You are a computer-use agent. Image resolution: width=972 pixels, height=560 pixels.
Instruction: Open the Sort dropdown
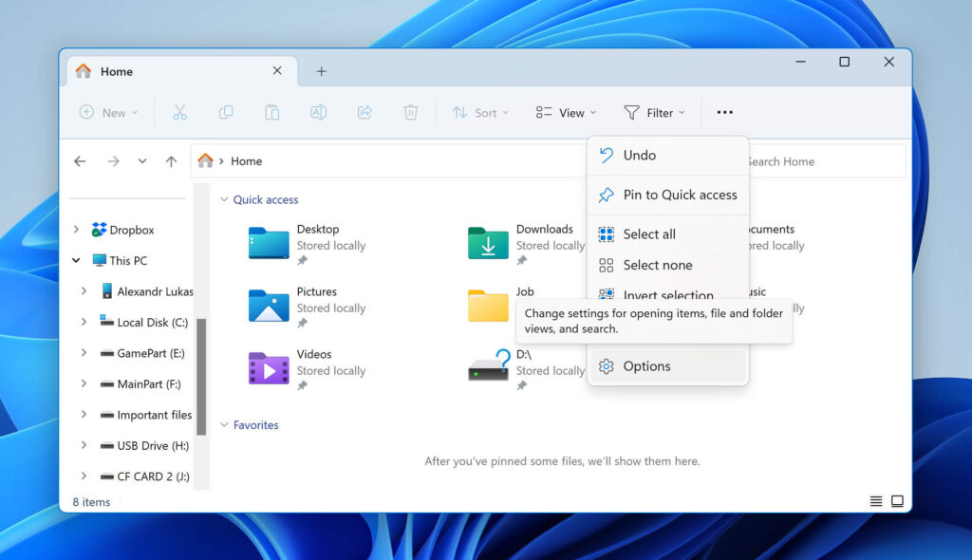click(x=479, y=112)
